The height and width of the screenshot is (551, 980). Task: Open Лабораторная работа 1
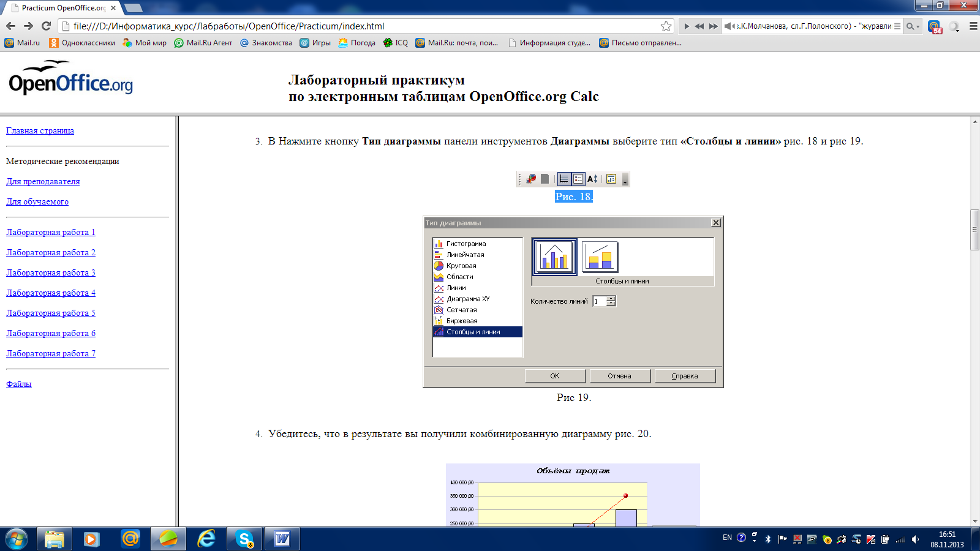[51, 232]
